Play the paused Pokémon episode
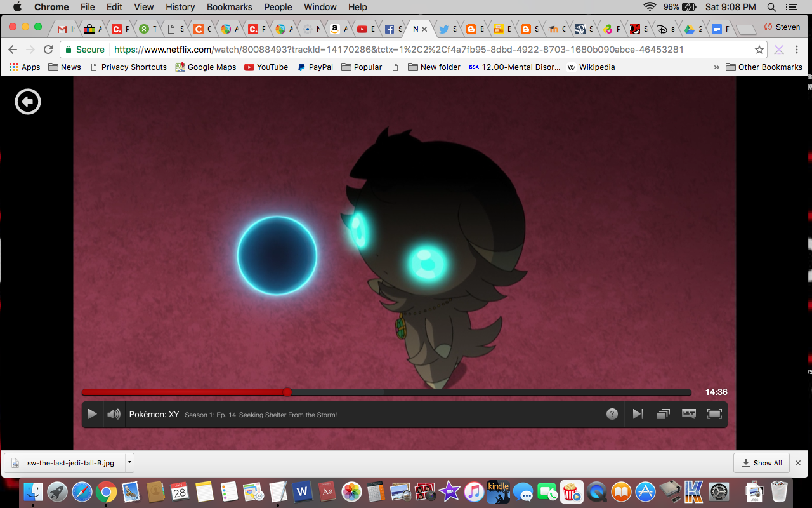Image resolution: width=812 pixels, height=508 pixels. [x=92, y=414]
